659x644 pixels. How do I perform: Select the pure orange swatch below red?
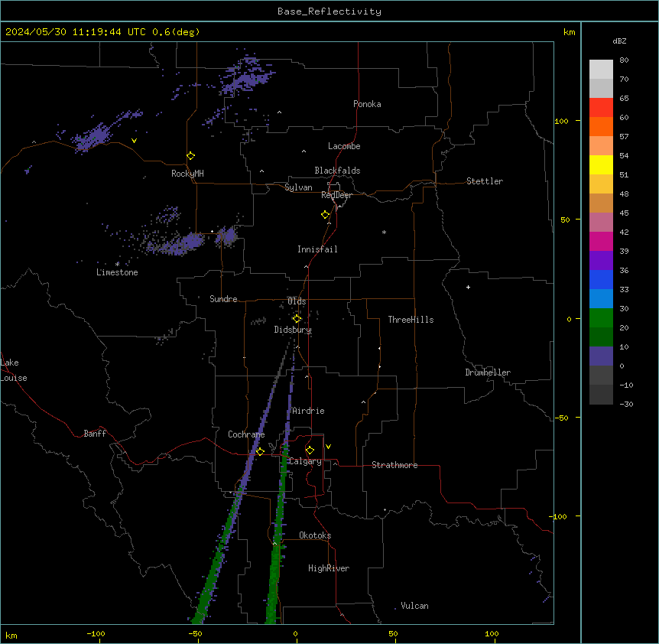(x=601, y=126)
